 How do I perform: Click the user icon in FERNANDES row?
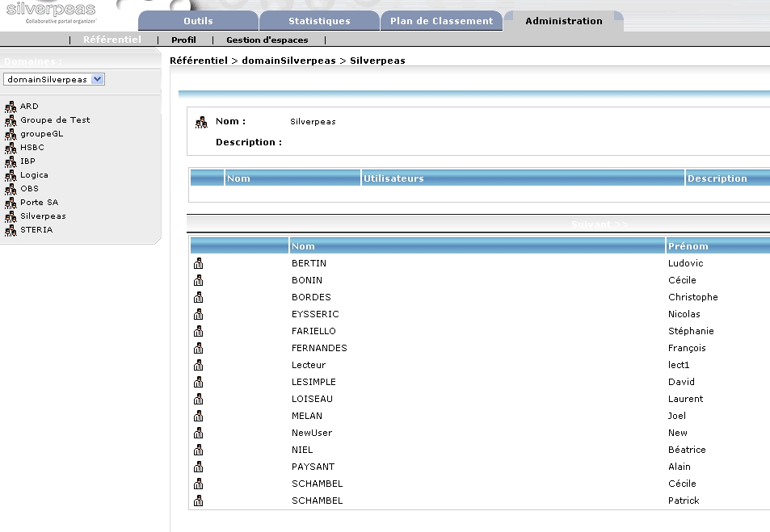click(199, 348)
